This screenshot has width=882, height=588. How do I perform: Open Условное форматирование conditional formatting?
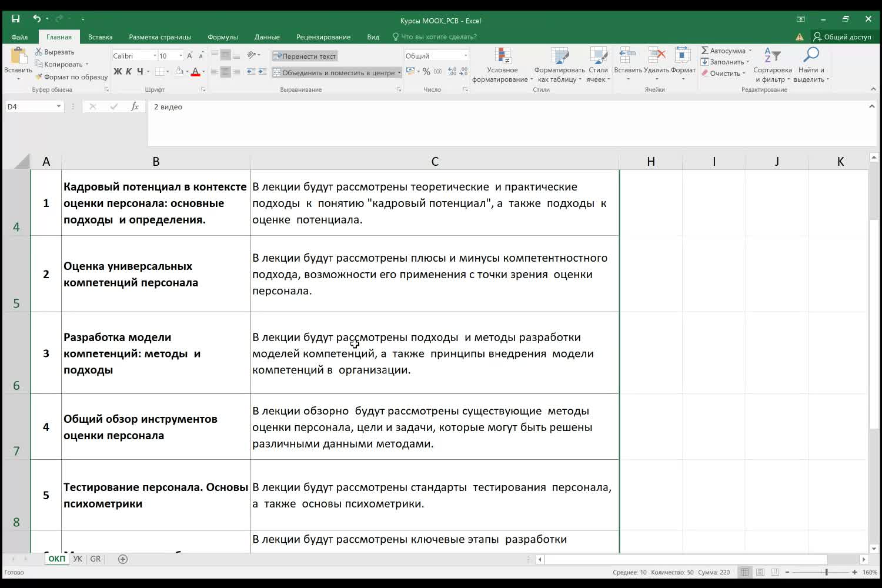pyautogui.click(x=502, y=65)
